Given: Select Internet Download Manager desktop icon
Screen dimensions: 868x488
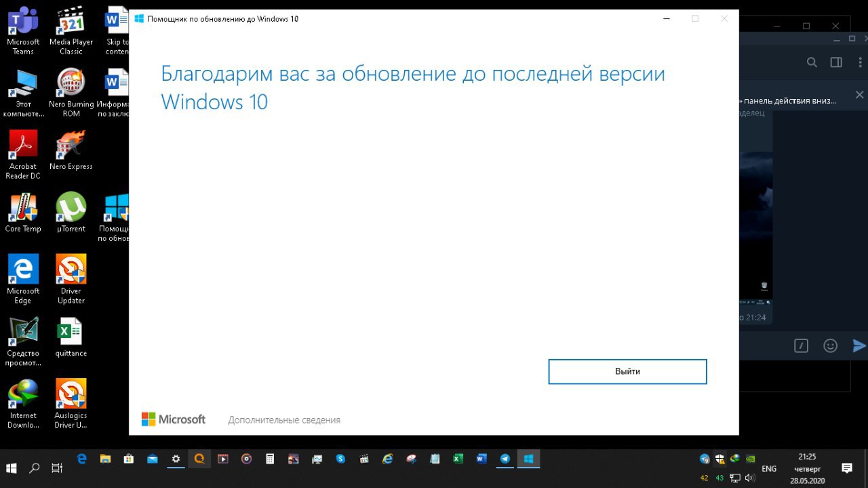Looking at the screenshot, I should (23, 405).
